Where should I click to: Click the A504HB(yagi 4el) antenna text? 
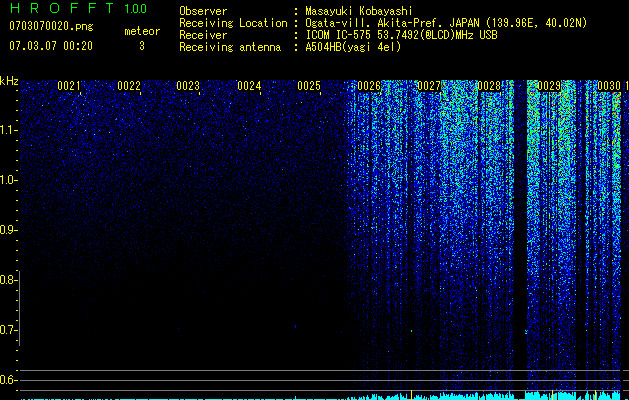(x=353, y=47)
